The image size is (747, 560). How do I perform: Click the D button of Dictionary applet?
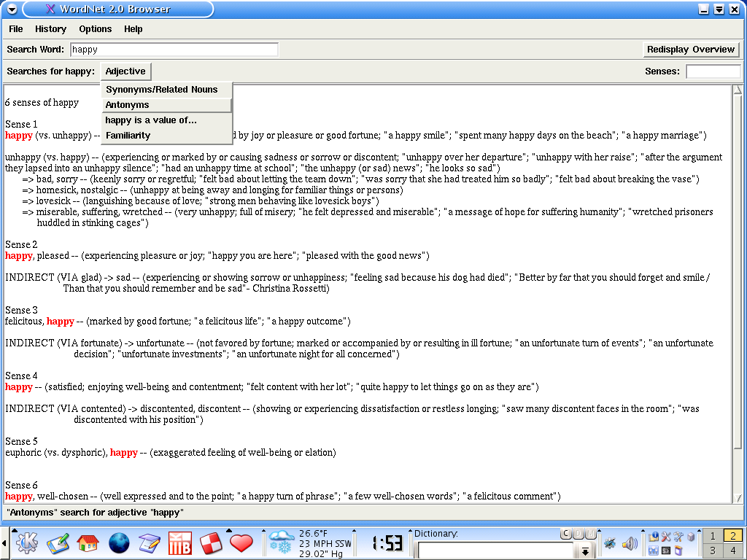point(578,534)
